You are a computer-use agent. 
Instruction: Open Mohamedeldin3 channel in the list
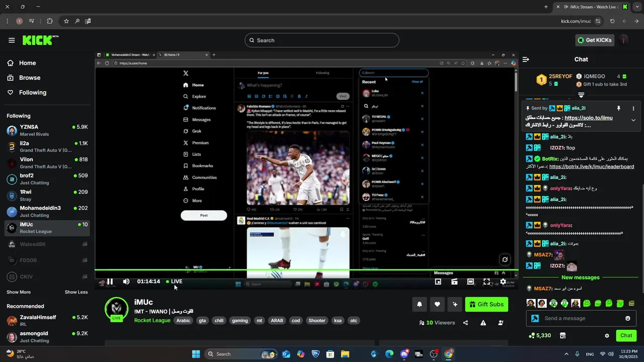point(47,212)
